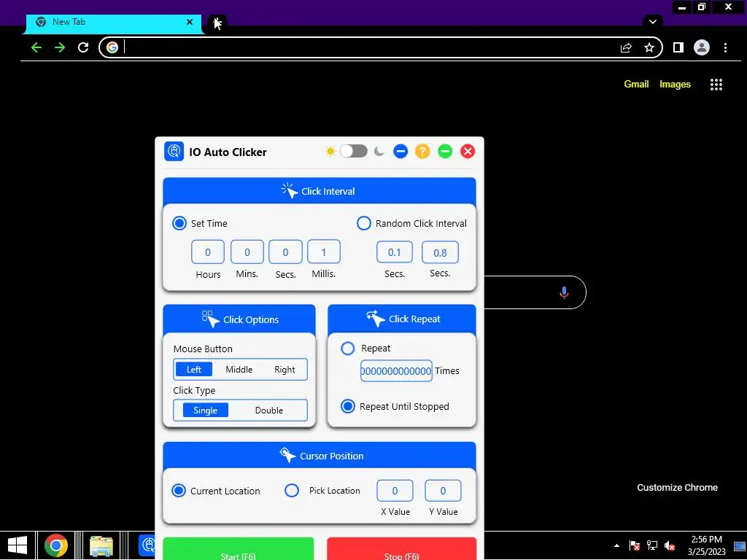Click the green circle button in IO Auto Clicker
The width and height of the screenshot is (747, 560).
(445, 152)
